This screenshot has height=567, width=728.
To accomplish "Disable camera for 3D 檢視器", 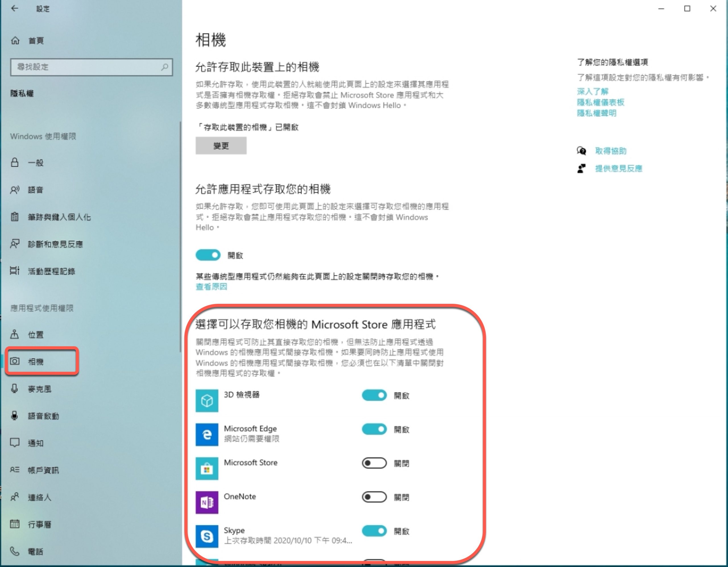I will pyautogui.click(x=374, y=395).
